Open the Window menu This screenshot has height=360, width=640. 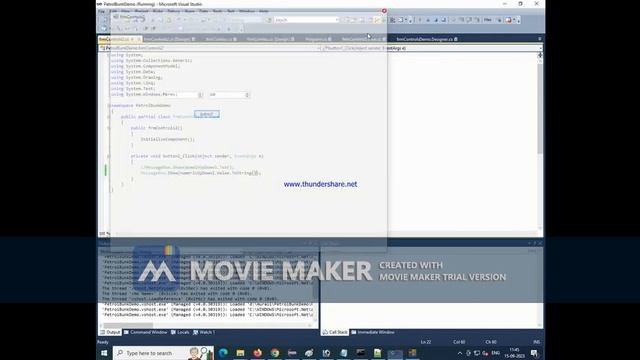[x=247, y=11]
